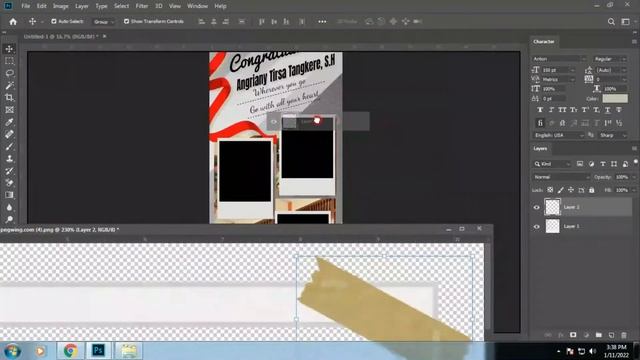640x360 pixels.
Task: Open leading Auto dropdown
Action: [x=624, y=70]
